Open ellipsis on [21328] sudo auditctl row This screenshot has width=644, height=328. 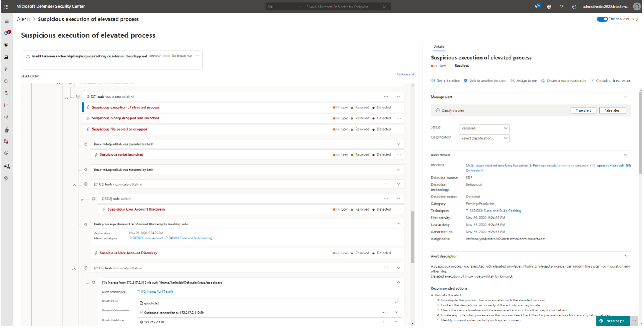click(386, 199)
